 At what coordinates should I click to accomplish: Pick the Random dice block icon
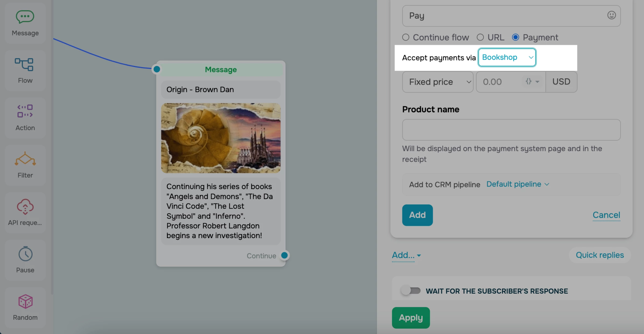(25, 302)
